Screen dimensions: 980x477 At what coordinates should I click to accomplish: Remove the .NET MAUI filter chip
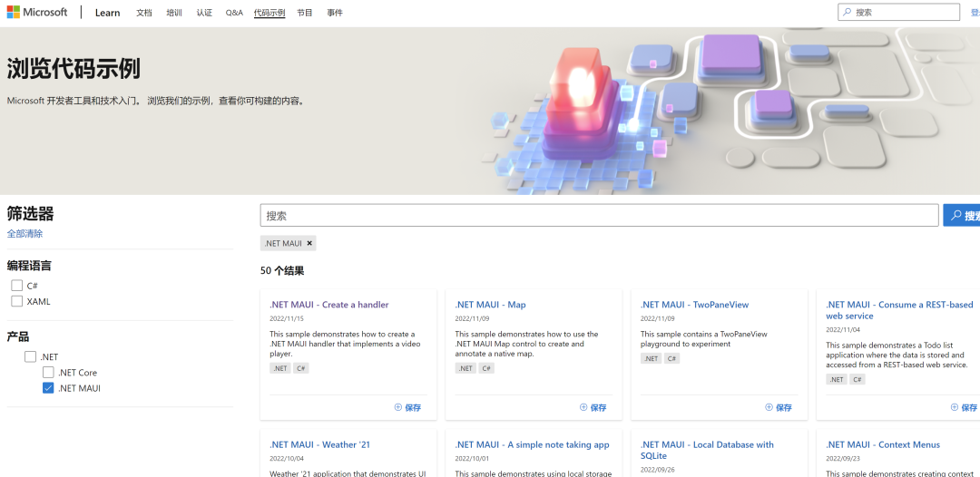[x=309, y=243]
